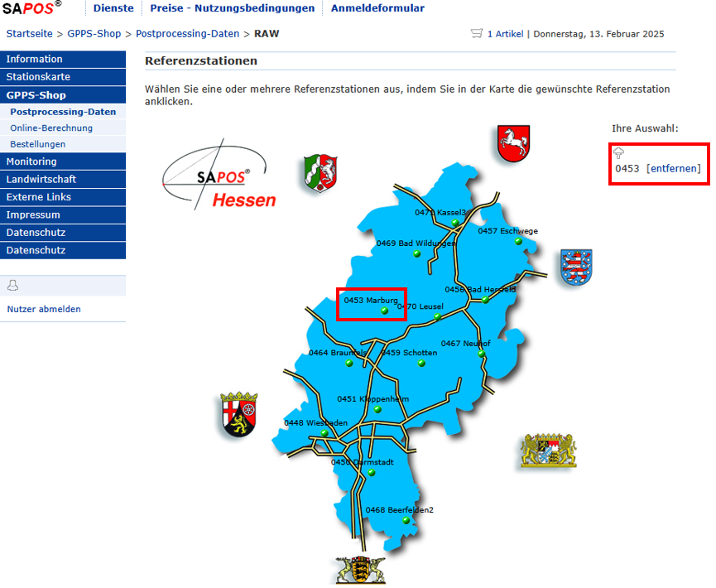Select the Rhineland-Palatinate coat of arms
The height and width of the screenshot is (588, 716).
tap(239, 414)
